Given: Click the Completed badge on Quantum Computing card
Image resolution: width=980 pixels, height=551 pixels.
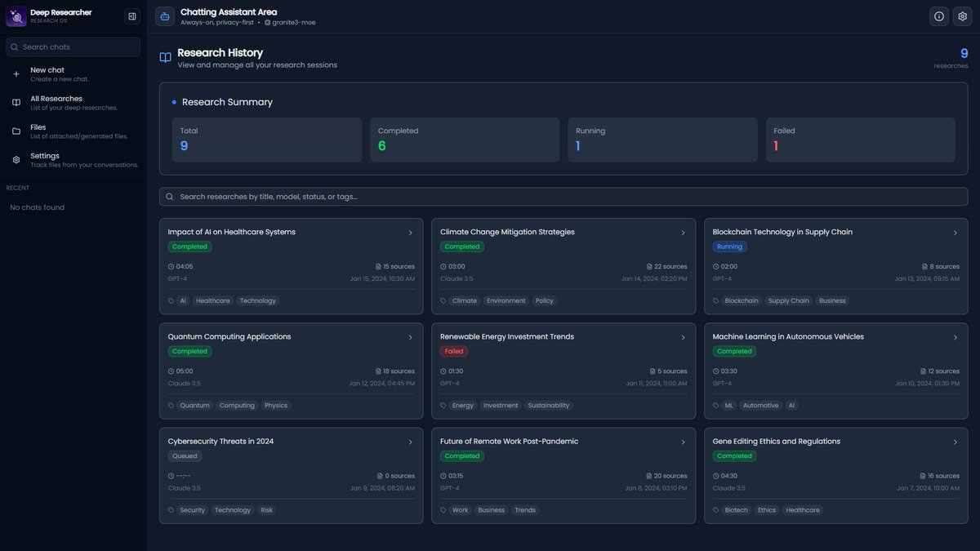Looking at the screenshot, I should coord(189,351).
